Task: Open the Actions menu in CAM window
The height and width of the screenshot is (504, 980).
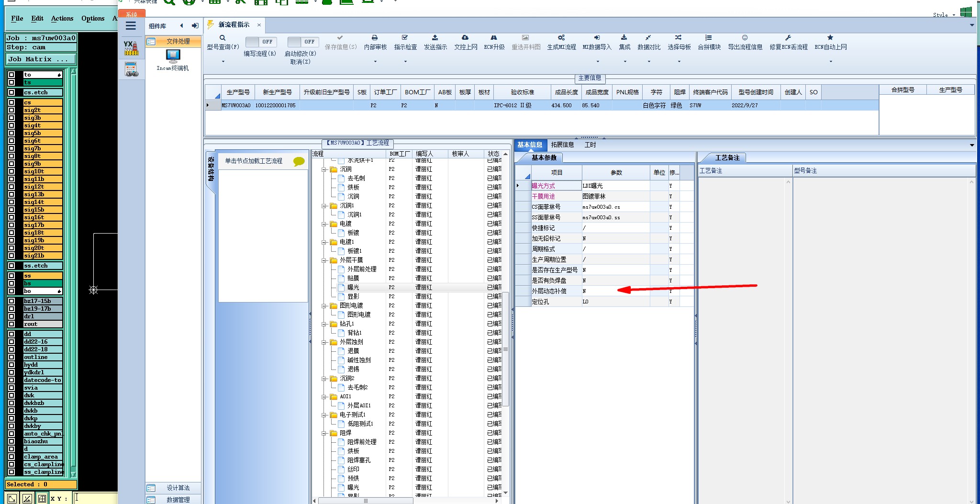Action: coord(62,19)
